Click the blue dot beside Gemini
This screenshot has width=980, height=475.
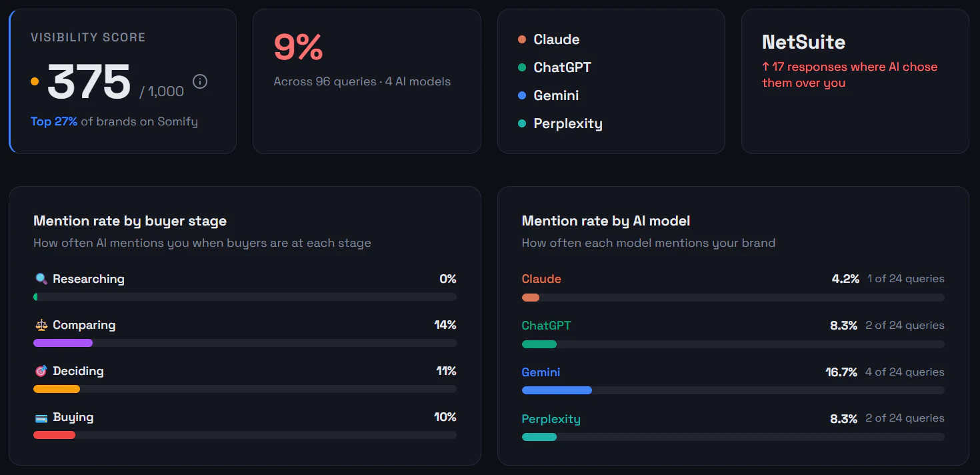(x=522, y=95)
